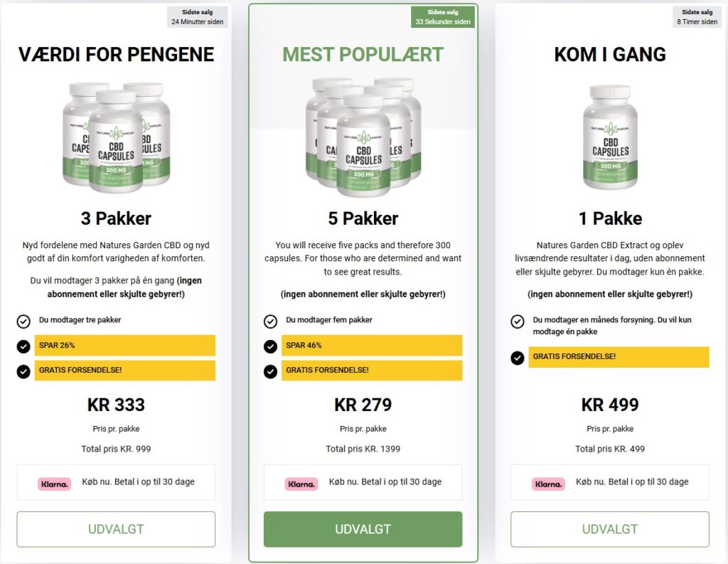Click the Klarna icon on the 1 Pakke card
The height and width of the screenshot is (564, 728).
pyautogui.click(x=547, y=483)
